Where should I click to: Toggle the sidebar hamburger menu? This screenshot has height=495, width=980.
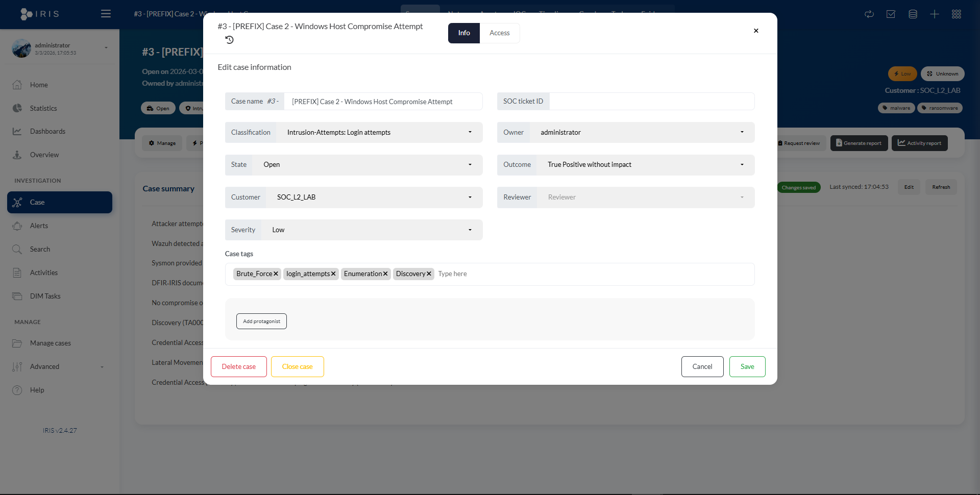click(x=106, y=14)
